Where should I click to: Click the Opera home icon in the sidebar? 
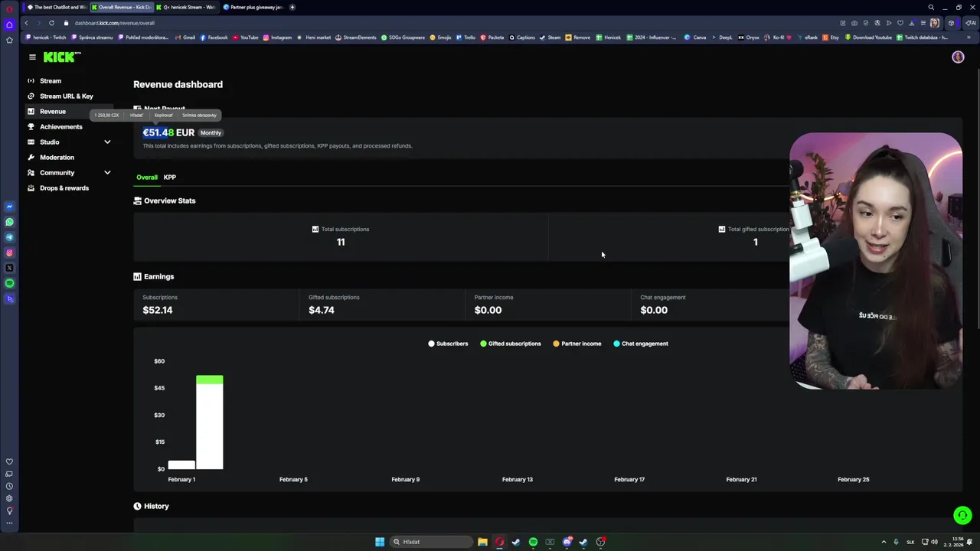click(x=9, y=24)
